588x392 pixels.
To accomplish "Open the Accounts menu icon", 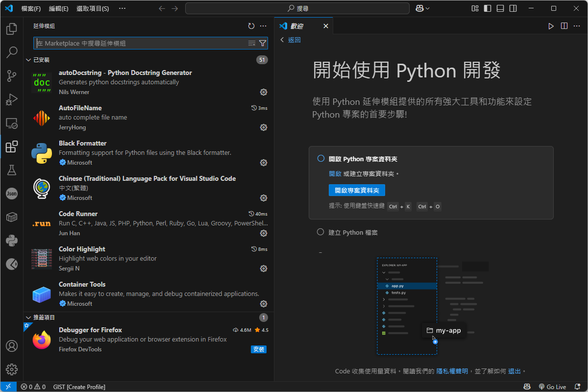I will click(11, 346).
